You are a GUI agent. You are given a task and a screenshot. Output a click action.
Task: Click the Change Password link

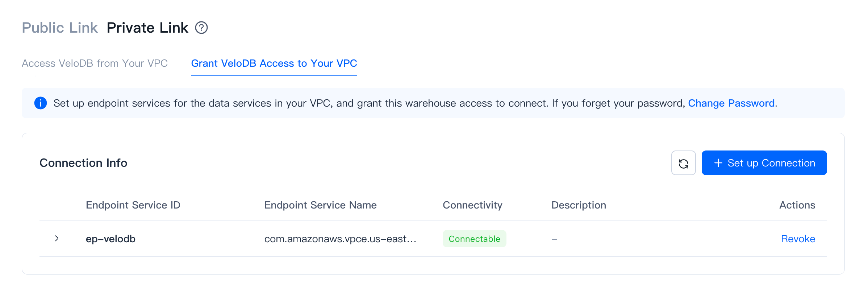731,103
